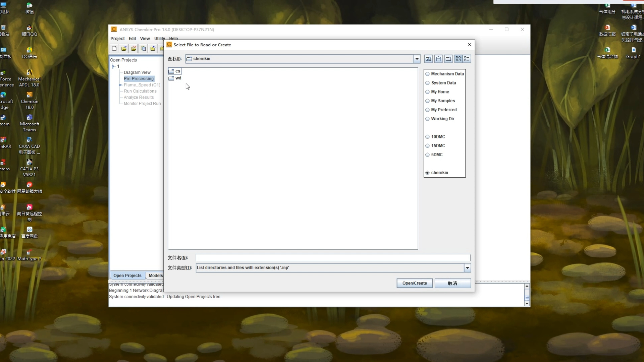
Task: Open 网易邮箱大师 desktop shortcut
Action: 30,188
